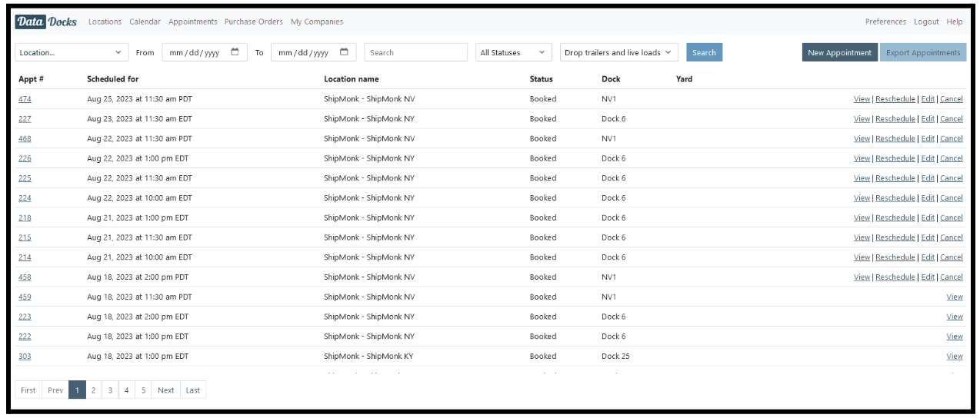Viewport: 980px width, 418px height.
Task: Jump to the Last page
Action: 192,390
